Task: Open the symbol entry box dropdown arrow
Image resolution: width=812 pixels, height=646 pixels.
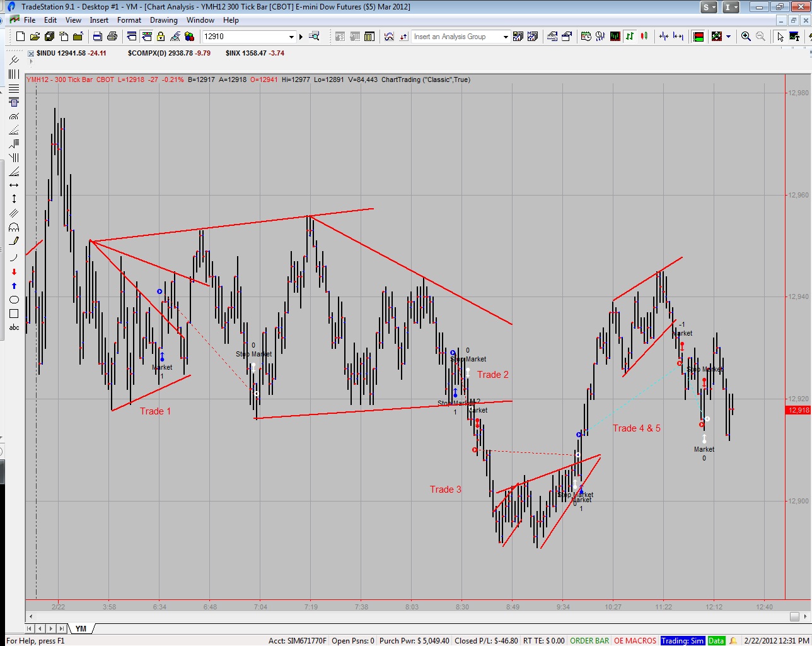Action: pos(291,37)
